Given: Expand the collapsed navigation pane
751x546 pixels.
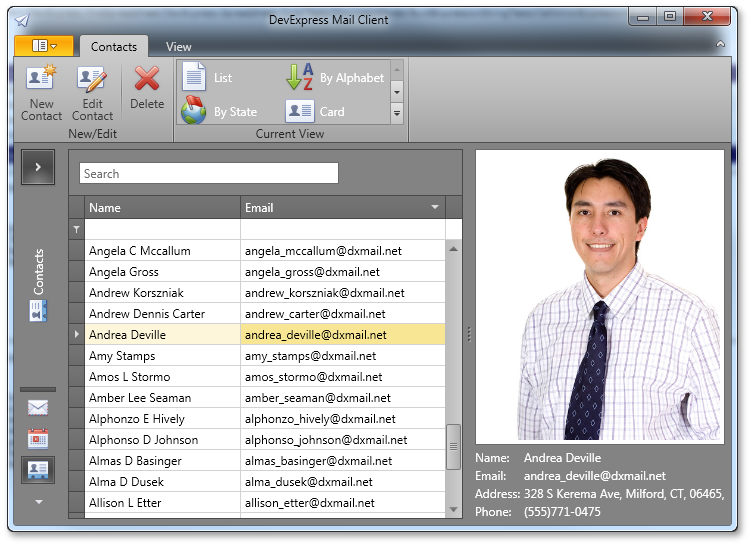Looking at the screenshot, I should coord(38,167).
